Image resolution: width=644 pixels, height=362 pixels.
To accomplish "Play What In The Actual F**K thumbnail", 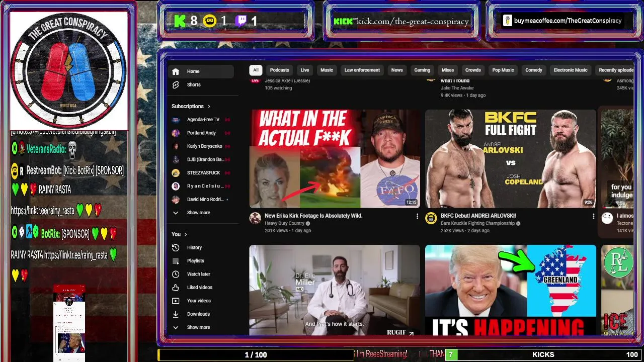I will 335,159.
